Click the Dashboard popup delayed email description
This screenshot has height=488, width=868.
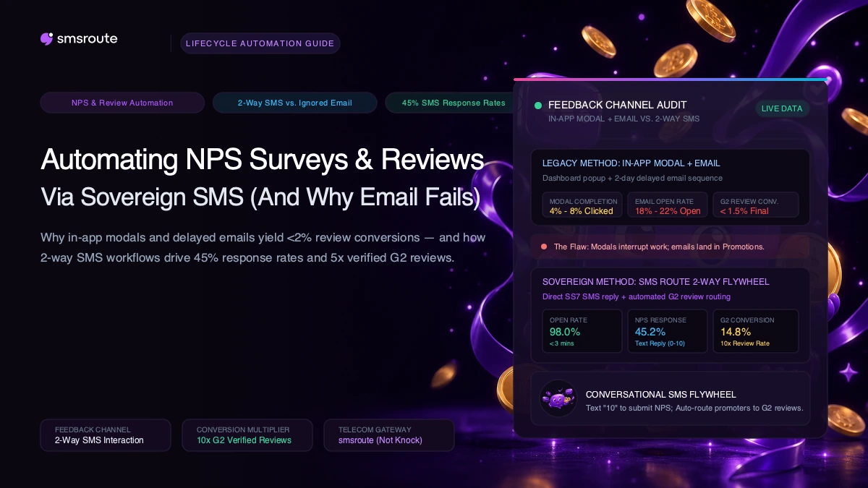click(x=632, y=178)
